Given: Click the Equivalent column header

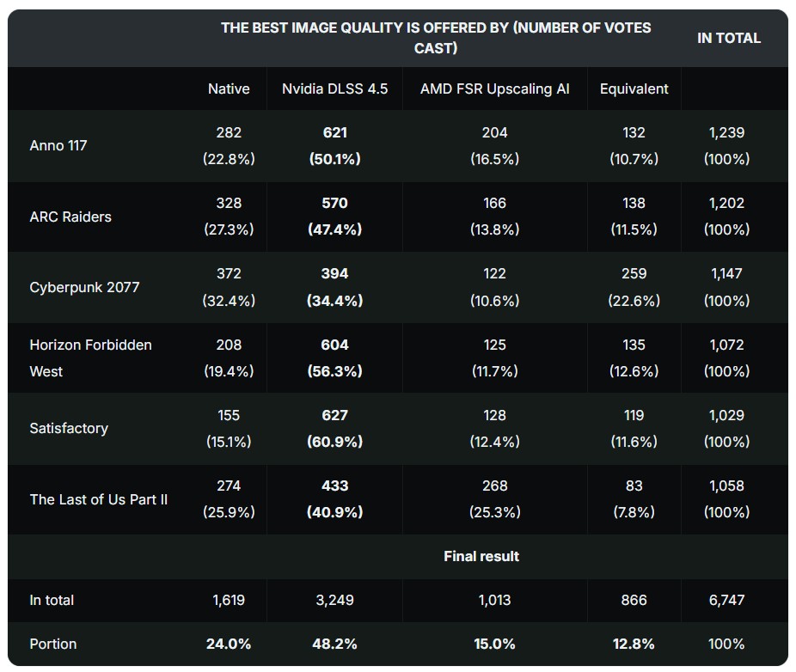Looking at the screenshot, I should pyautogui.click(x=634, y=89).
